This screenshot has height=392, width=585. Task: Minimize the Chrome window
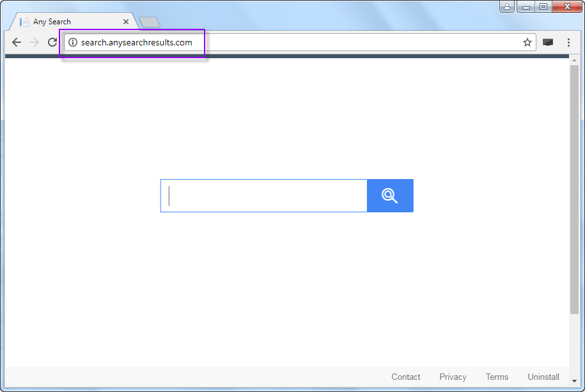526,7
